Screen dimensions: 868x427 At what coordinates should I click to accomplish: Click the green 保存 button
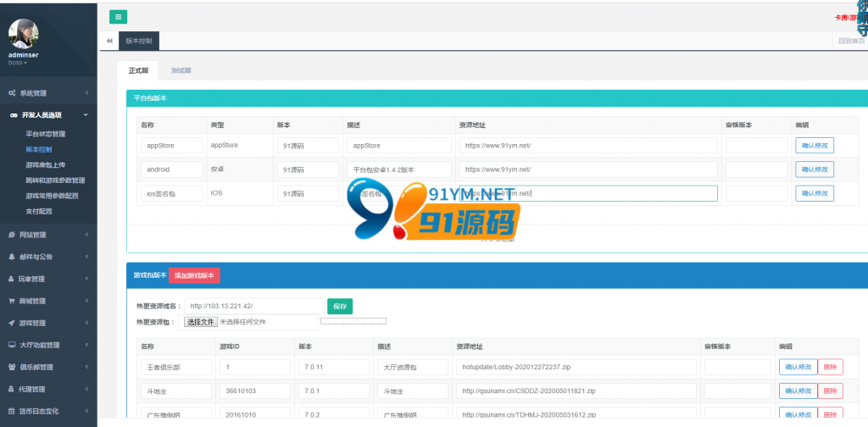[x=340, y=307]
